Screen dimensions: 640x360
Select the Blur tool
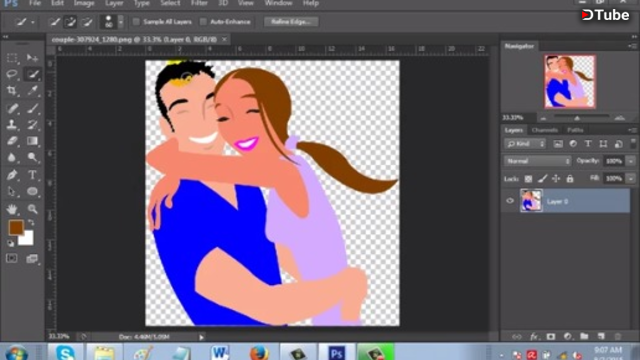click(x=12, y=157)
